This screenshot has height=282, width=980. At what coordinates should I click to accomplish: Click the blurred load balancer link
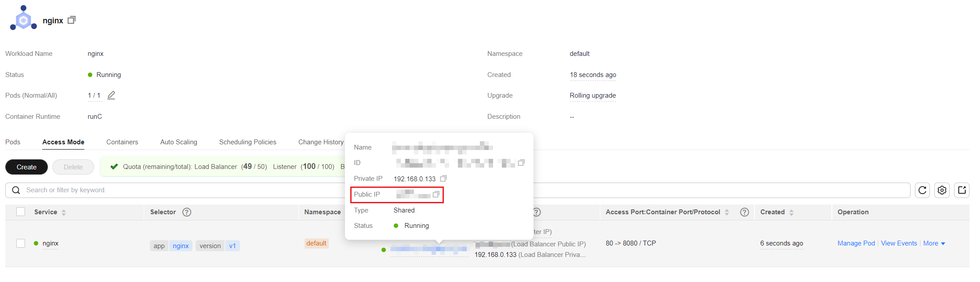point(429,249)
